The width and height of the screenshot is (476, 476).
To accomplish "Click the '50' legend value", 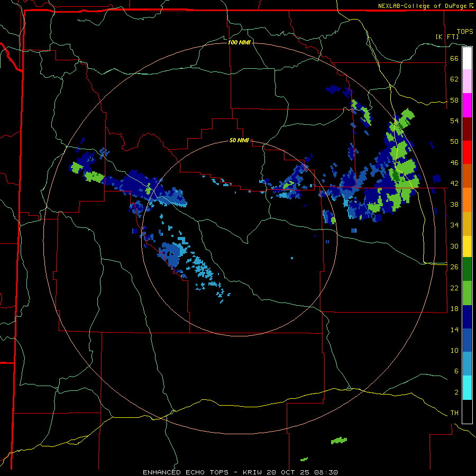I will [x=454, y=142].
